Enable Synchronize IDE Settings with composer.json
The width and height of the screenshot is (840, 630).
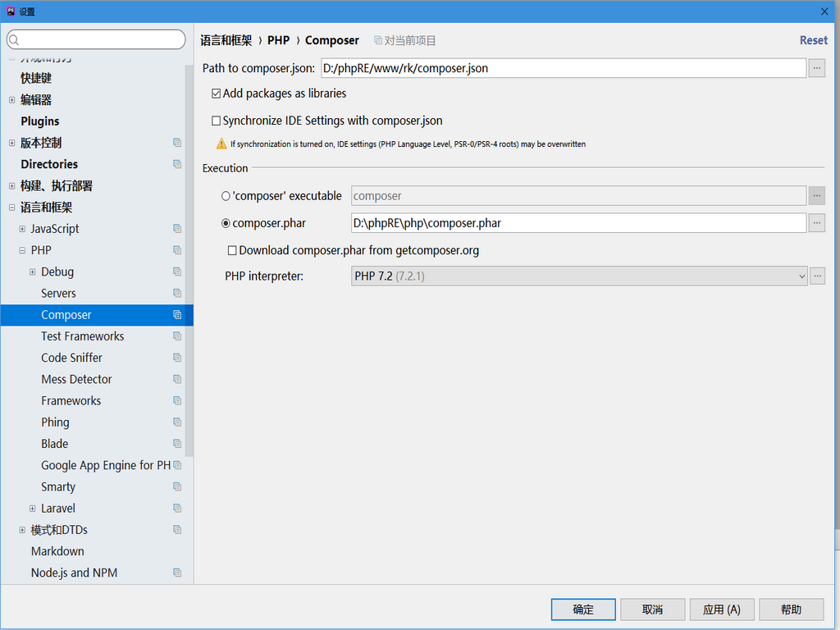pyautogui.click(x=216, y=121)
